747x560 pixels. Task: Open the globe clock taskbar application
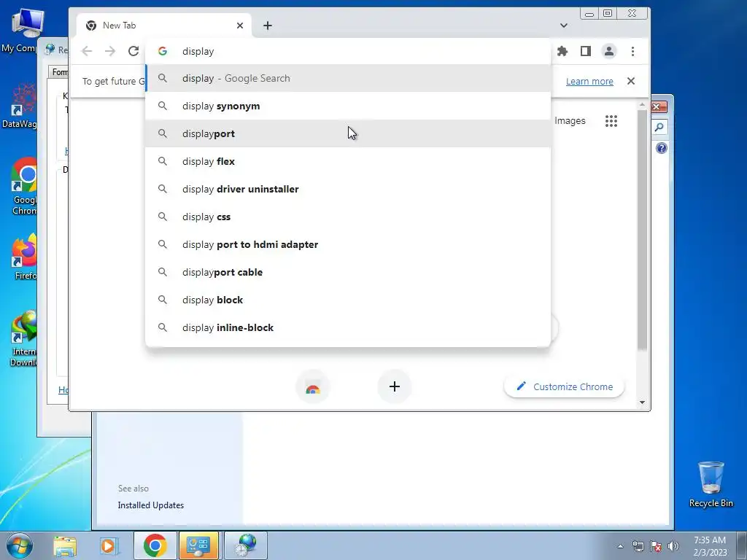[245, 545]
